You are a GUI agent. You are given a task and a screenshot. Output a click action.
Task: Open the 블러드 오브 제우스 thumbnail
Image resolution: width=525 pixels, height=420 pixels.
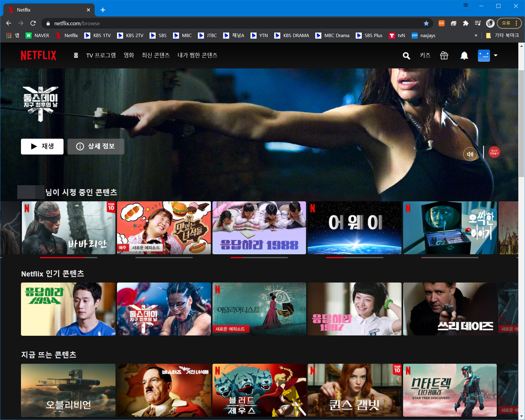(259, 390)
